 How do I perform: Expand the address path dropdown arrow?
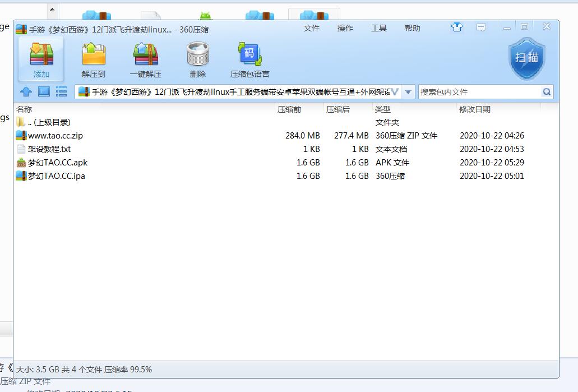408,92
